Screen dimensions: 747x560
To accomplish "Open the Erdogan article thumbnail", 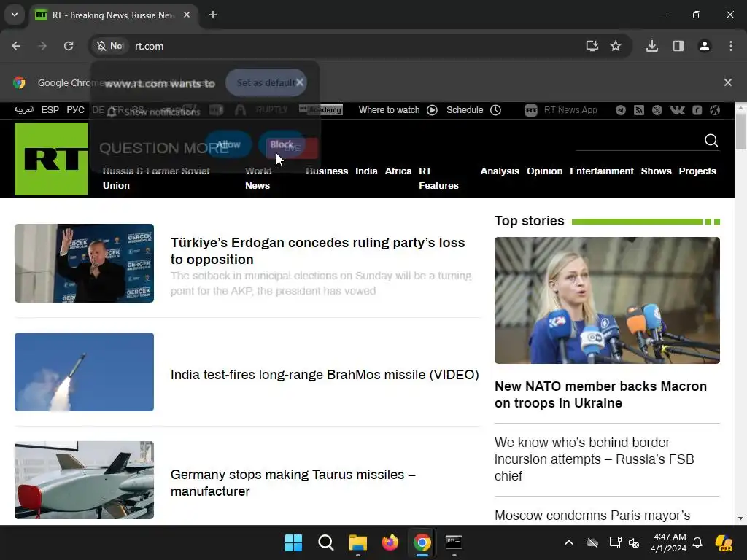I will (85, 262).
